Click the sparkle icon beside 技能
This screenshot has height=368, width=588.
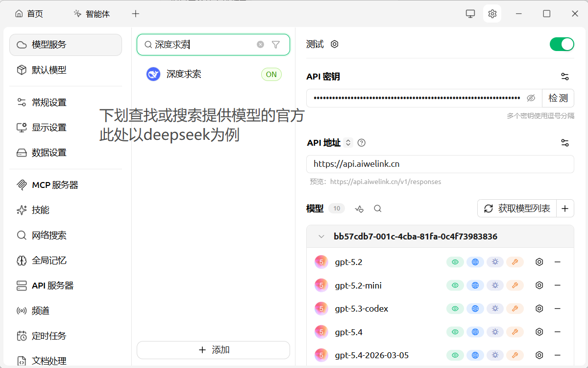22,210
